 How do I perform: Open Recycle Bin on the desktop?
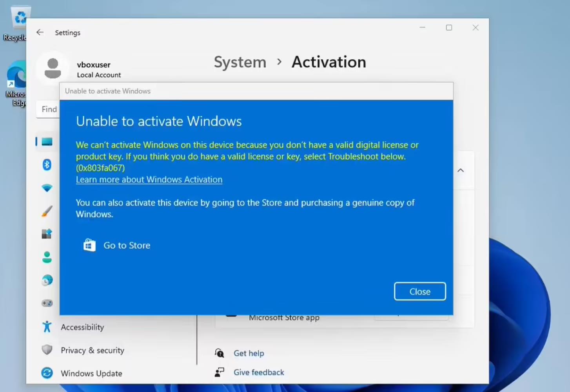coord(15,23)
